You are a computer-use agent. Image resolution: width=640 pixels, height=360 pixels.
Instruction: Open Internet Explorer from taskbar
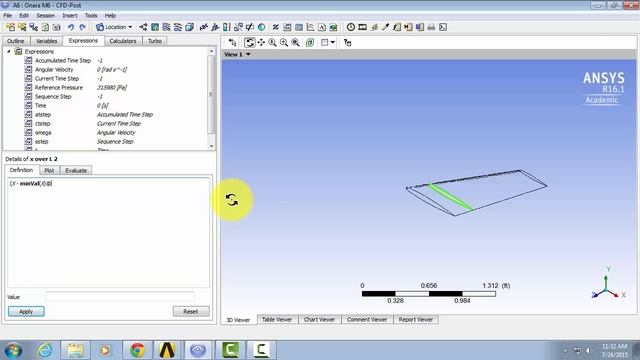coord(45,350)
